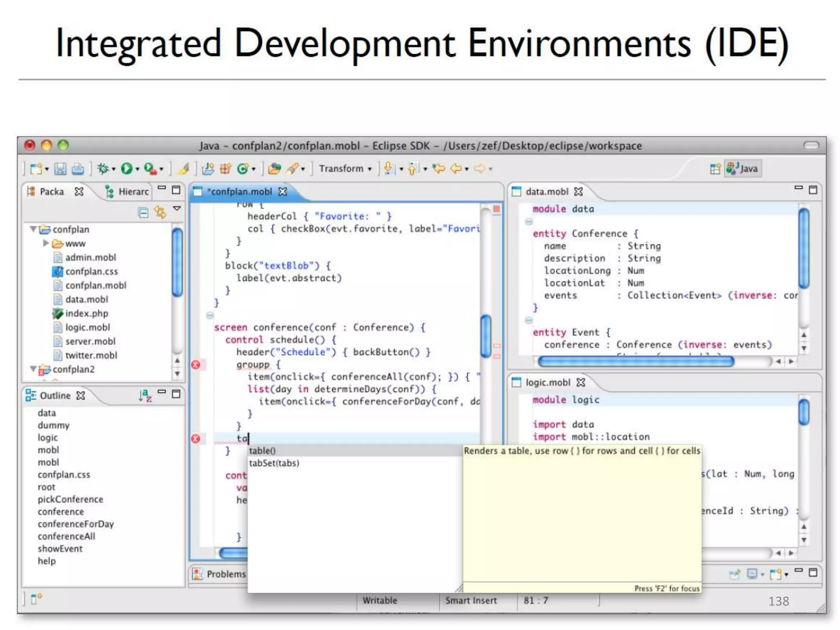Toggle Link with Editor in Package Explorer
This screenshot has height=630, width=840.
tap(160, 212)
